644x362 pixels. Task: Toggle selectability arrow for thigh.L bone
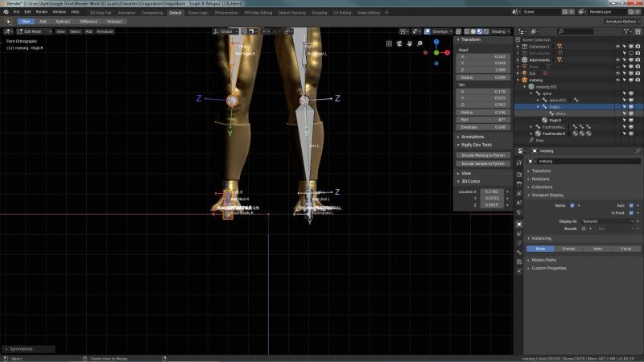[625, 107]
